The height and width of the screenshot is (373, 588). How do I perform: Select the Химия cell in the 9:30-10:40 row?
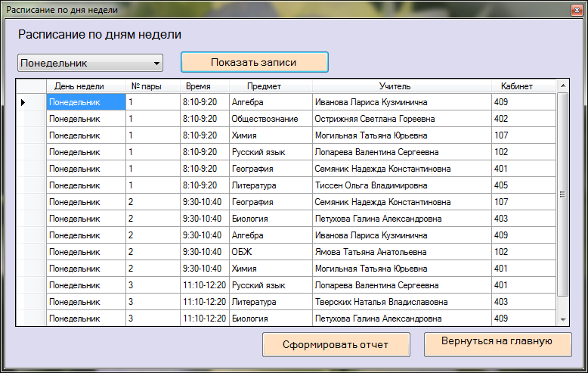click(x=271, y=269)
